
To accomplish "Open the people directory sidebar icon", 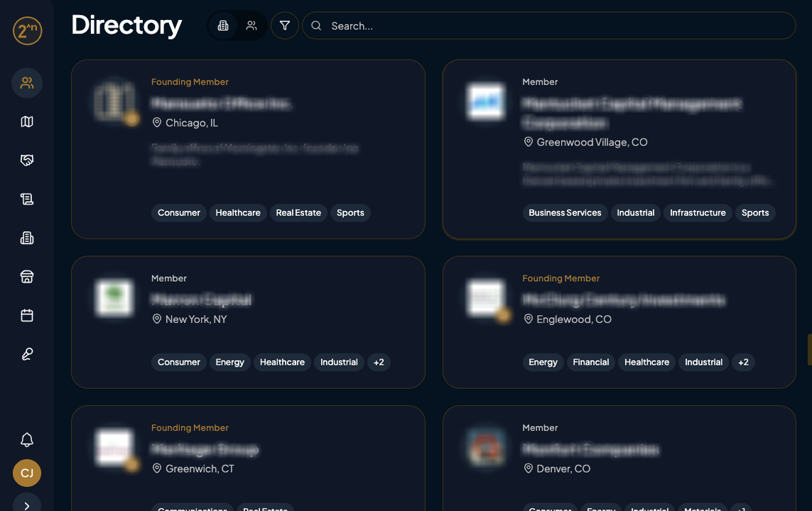I will pos(27,83).
